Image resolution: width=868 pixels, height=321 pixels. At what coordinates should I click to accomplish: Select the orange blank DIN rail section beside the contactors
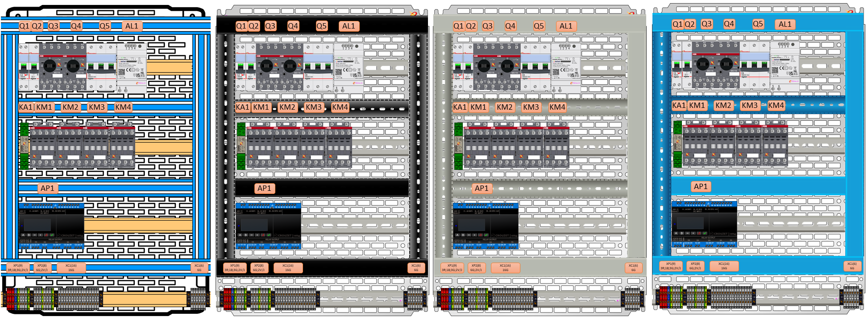(x=163, y=148)
